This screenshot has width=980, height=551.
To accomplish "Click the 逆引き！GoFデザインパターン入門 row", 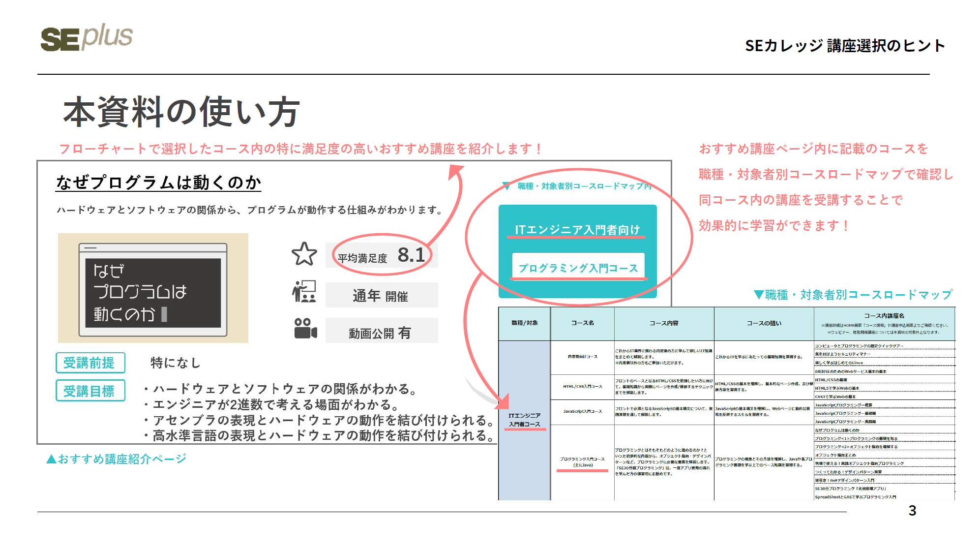I will coord(885,480).
